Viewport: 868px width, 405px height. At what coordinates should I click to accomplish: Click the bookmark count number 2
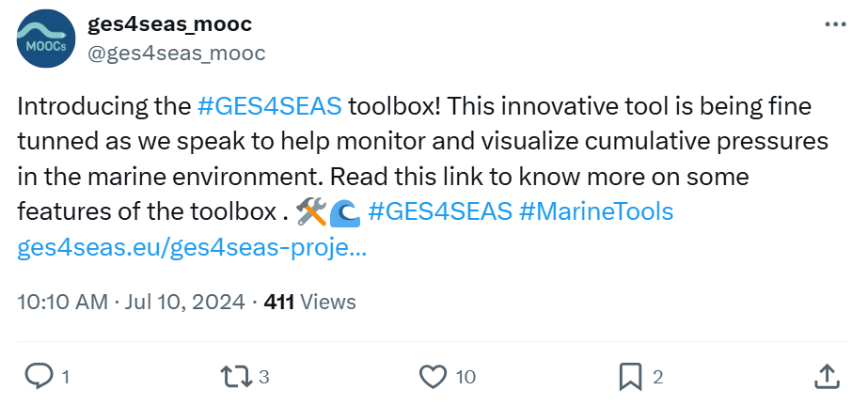657,378
